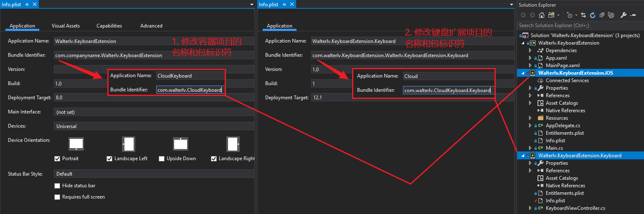Click the C# icon of AppDelegate.cs

540,126
